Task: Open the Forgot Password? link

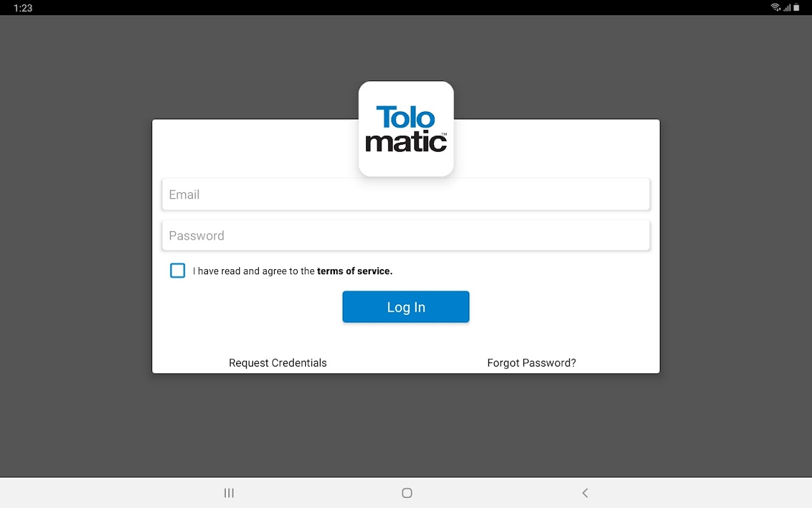Action: tap(532, 363)
